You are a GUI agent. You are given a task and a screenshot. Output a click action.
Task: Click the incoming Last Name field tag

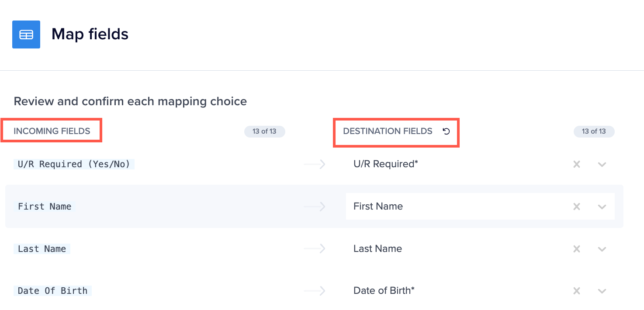pos(42,249)
